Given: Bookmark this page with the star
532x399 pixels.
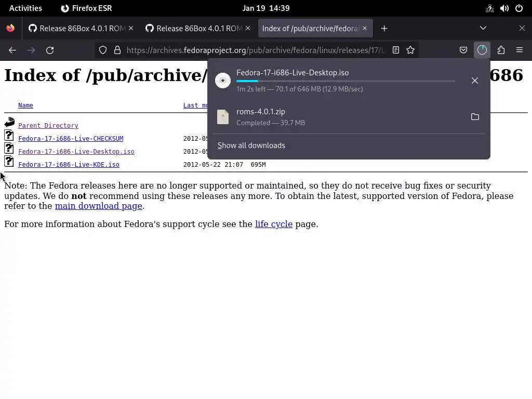Looking at the screenshot, I should pyautogui.click(x=410, y=50).
